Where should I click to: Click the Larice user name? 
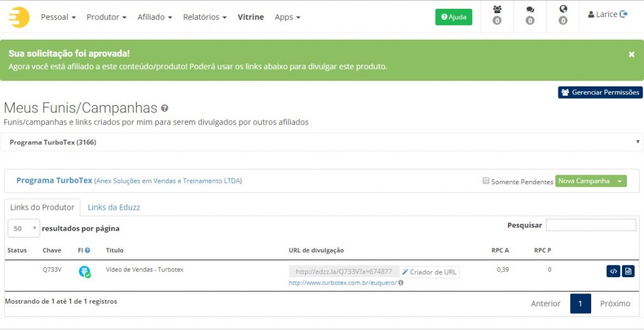(x=607, y=14)
